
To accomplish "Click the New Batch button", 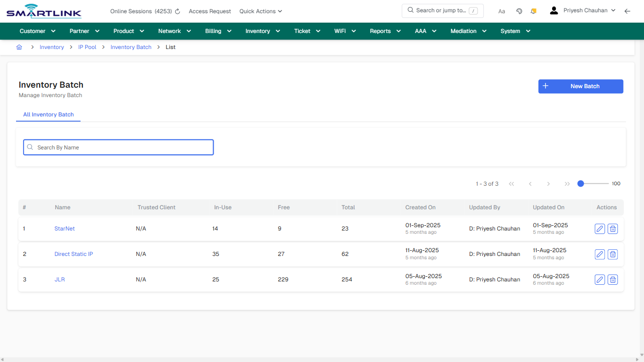I will pos(580,86).
